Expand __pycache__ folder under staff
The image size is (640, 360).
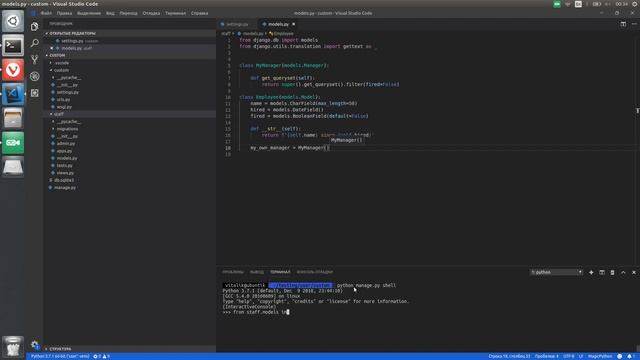click(x=69, y=122)
